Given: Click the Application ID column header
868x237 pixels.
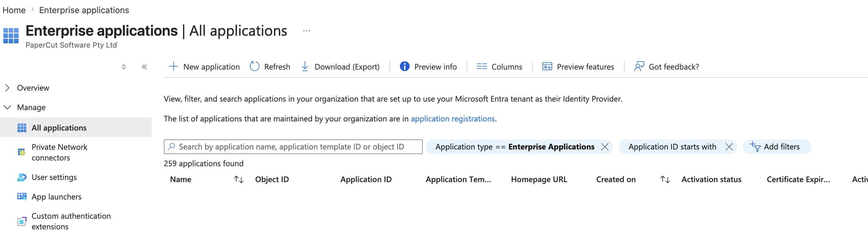Looking at the screenshot, I should pos(366,179).
